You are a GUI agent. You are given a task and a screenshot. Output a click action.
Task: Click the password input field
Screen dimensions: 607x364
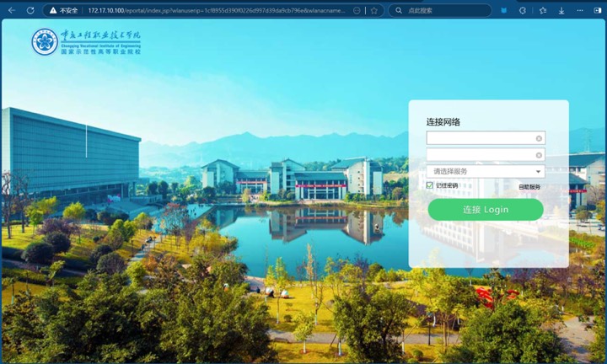[479, 155]
